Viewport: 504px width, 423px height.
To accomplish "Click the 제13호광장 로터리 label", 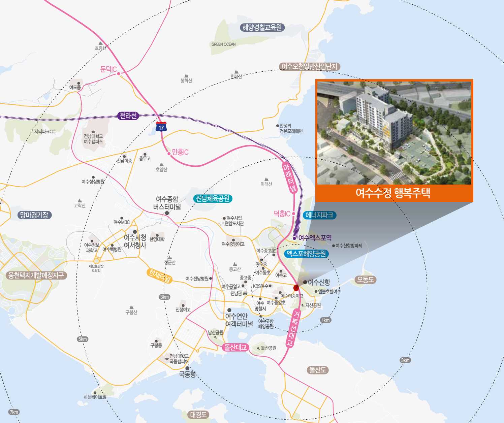I will click(96, 268).
